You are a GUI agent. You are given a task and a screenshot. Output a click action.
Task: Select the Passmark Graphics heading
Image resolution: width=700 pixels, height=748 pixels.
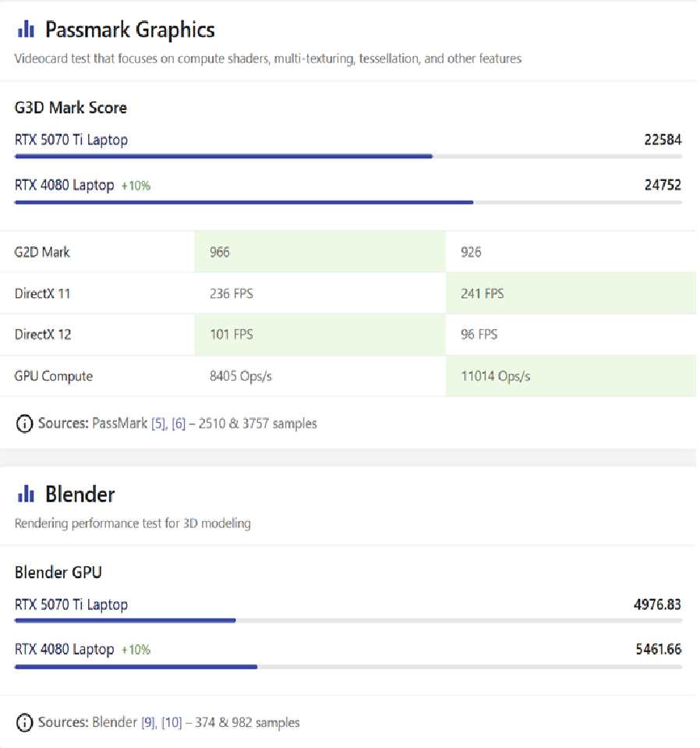coord(129,30)
